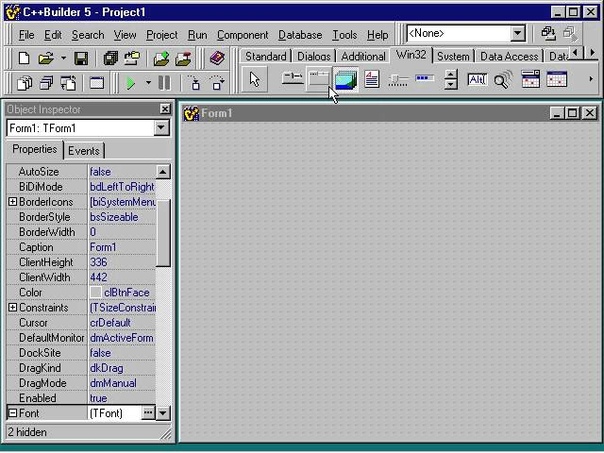The image size is (604, 453).
Task: Click the property list scroll up arrow
Action: coord(163,172)
